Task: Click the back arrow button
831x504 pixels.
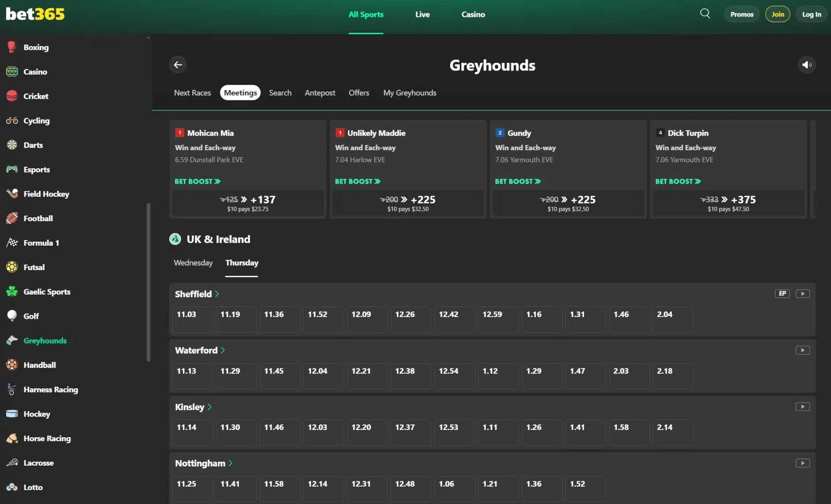Action: click(x=178, y=65)
